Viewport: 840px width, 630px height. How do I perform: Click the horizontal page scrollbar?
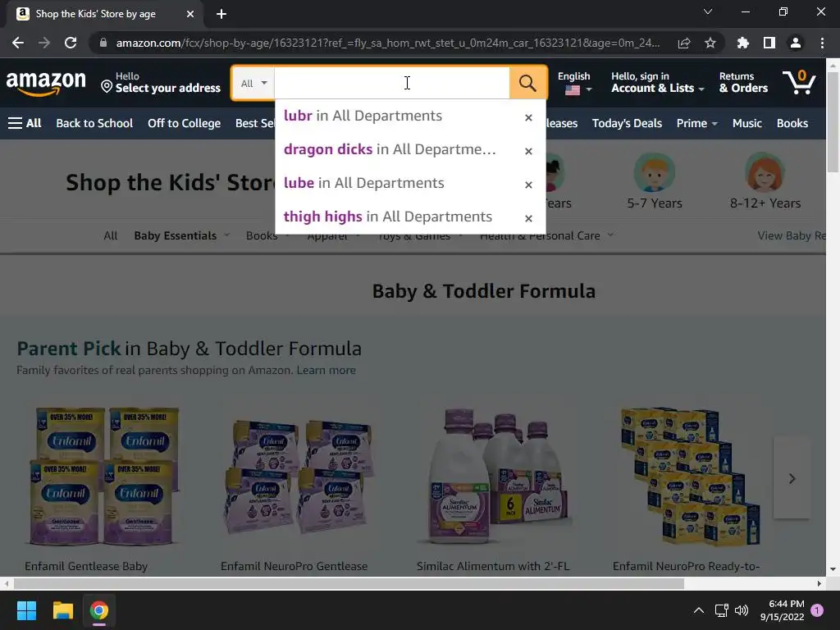tap(348, 583)
